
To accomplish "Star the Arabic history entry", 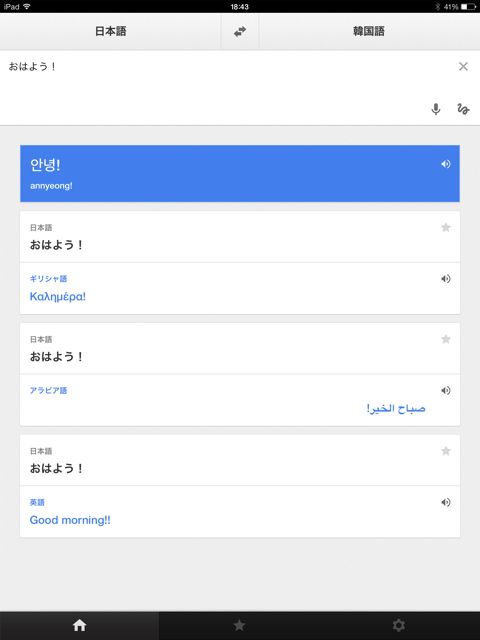I will [446, 339].
